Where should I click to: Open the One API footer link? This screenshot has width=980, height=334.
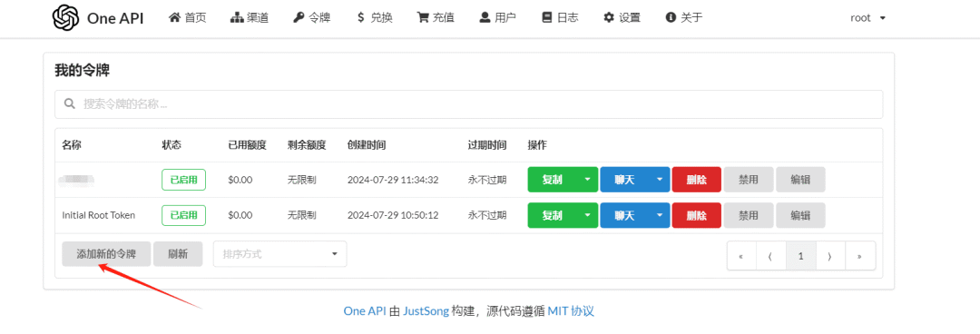[365, 311]
